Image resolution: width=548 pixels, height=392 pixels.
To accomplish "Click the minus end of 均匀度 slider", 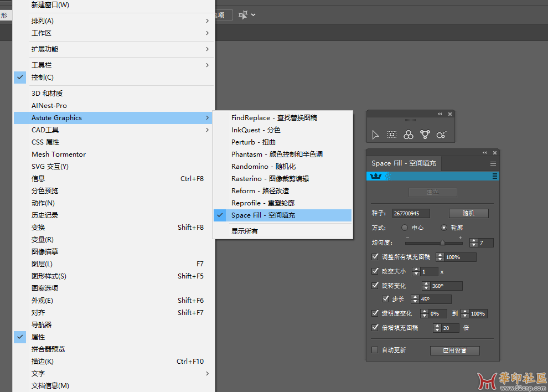I will point(407,238).
